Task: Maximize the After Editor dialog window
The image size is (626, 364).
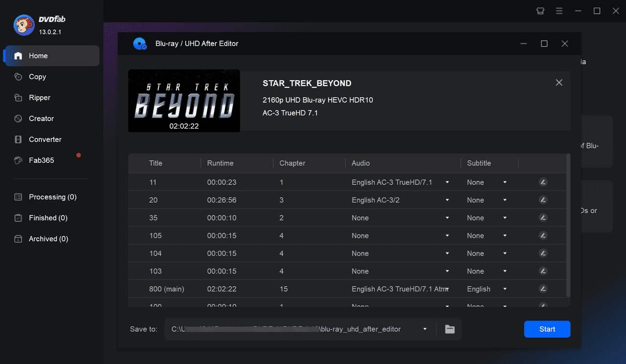Action: click(x=544, y=43)
